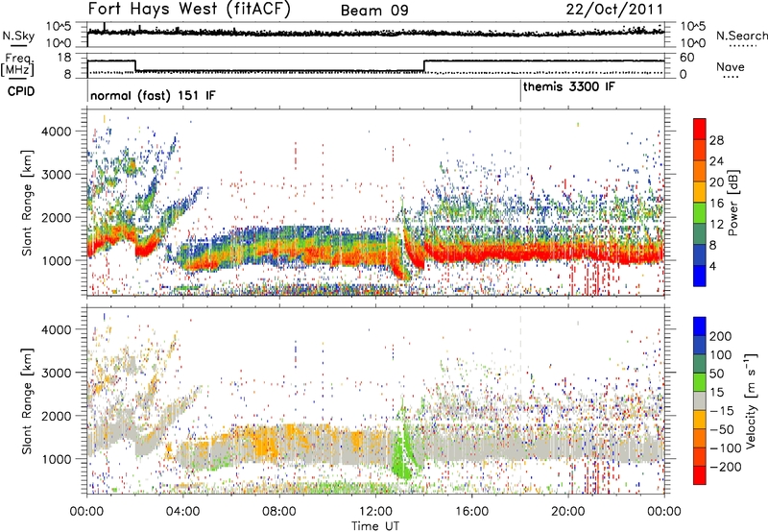This screenshot has height=532, width=768.
Task: Click the 'CPID' row label
Action: coord(21,91)
